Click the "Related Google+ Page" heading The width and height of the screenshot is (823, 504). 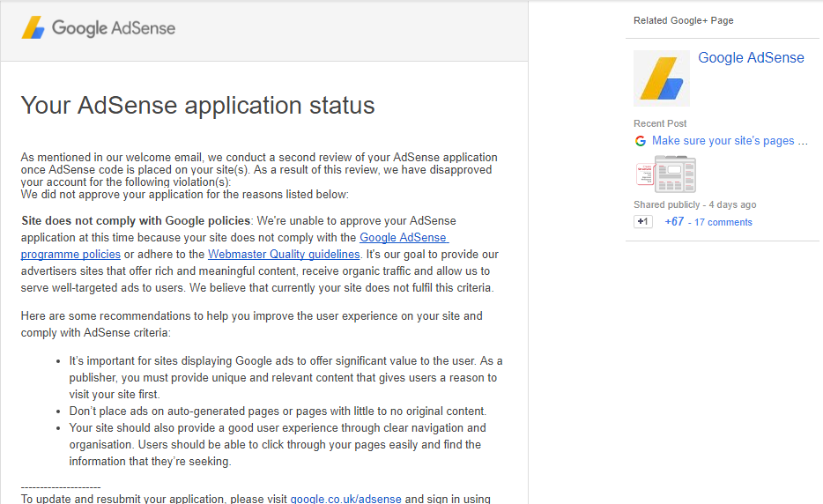(x=683, y=20)
